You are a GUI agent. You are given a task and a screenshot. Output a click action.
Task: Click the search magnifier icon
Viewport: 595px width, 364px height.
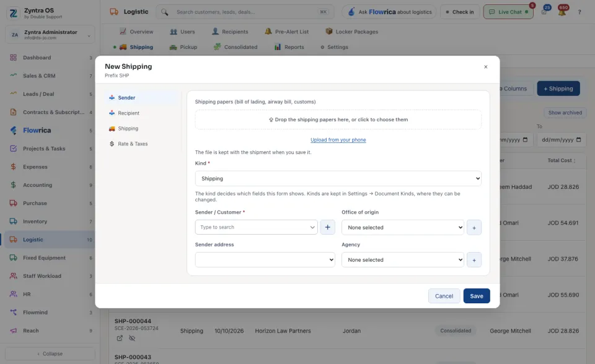point(164,12)
